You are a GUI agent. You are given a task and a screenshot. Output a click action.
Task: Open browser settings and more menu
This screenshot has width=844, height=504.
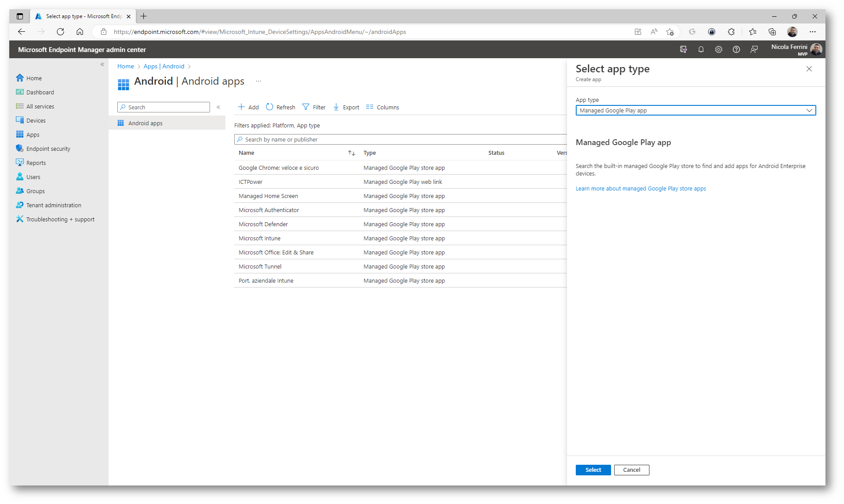tap(813, 32)
